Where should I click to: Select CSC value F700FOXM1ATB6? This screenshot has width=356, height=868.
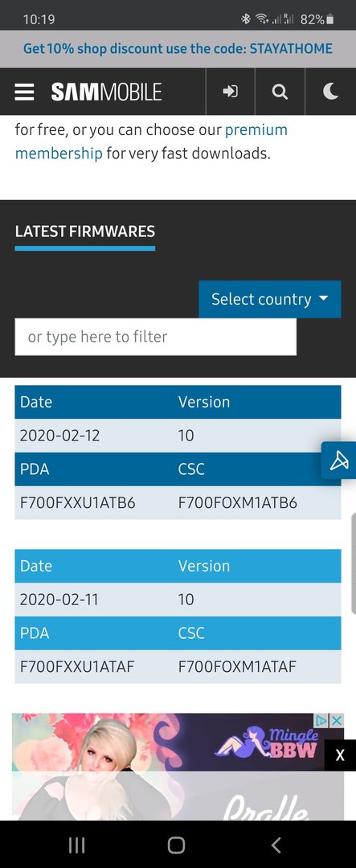coord(238,502)
